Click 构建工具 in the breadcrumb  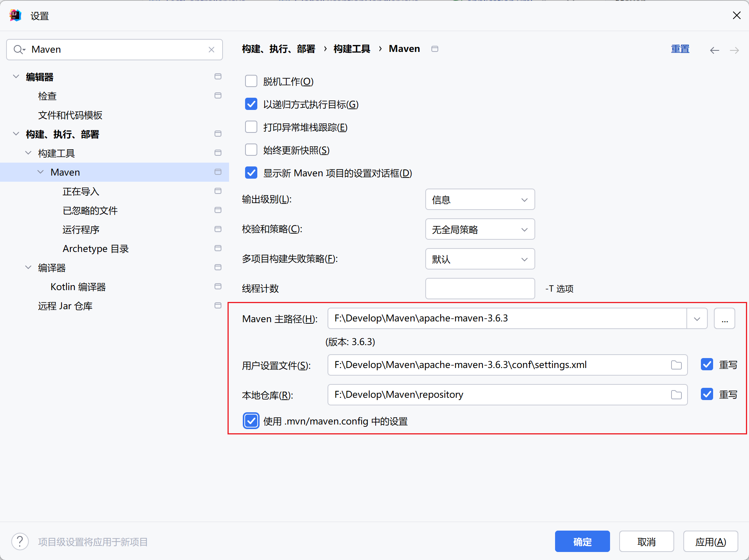[x=352, y=49]
